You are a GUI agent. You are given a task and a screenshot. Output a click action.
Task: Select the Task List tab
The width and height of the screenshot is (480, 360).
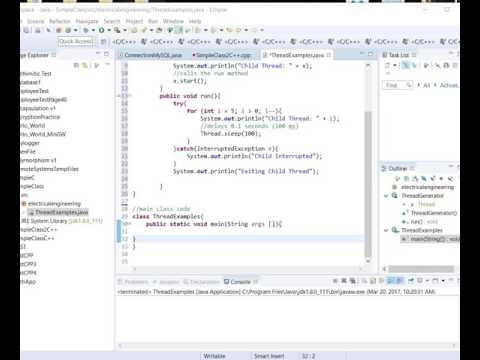[x=398, y=55]
